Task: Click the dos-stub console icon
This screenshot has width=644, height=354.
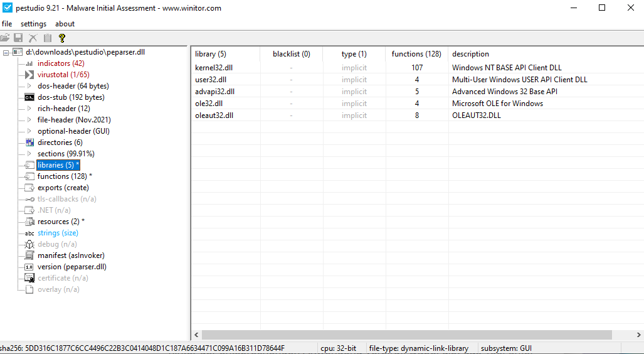Action: tap(29, 97)
